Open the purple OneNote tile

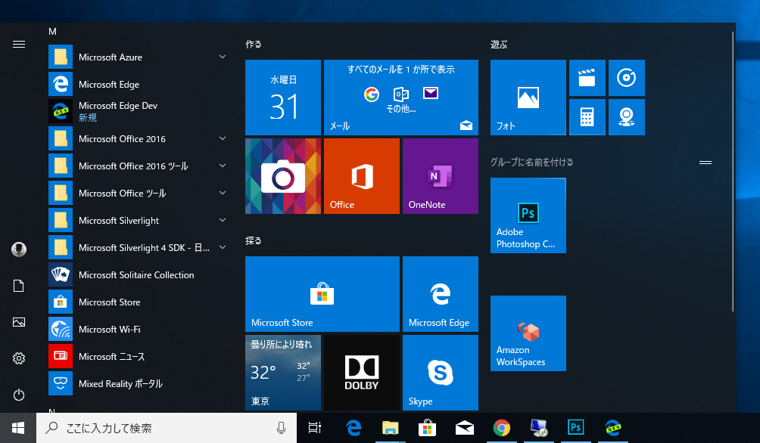tap(440, 176)
